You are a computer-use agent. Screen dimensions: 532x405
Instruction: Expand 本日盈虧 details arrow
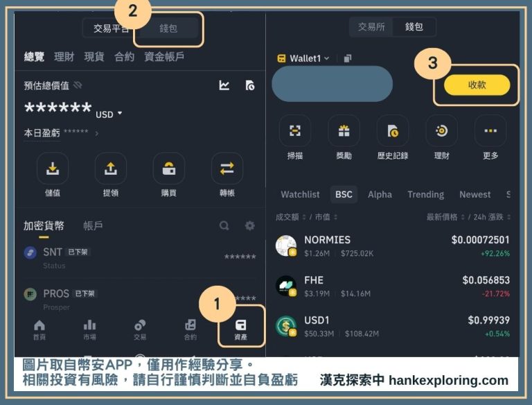(x=97, y=133)
